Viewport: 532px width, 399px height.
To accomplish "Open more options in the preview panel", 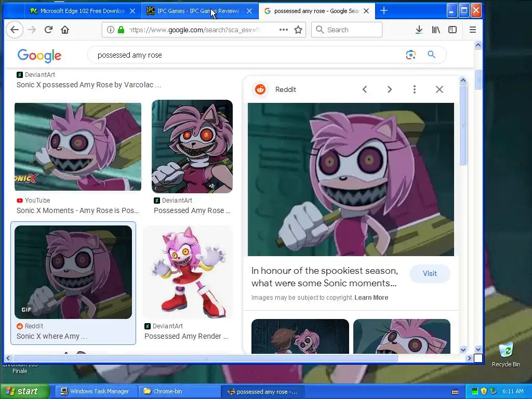I will (x=414, y=89).
